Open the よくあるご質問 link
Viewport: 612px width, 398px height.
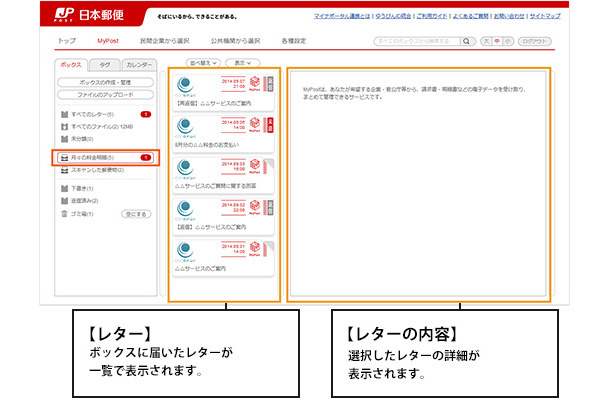point(470,16)
